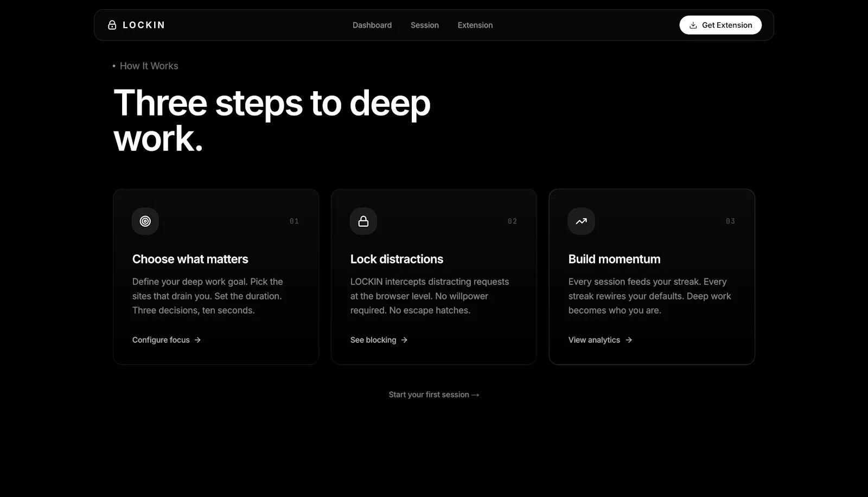Click the arrow next to Configure focus
This screenshot has height=497, width=868.
197,340
